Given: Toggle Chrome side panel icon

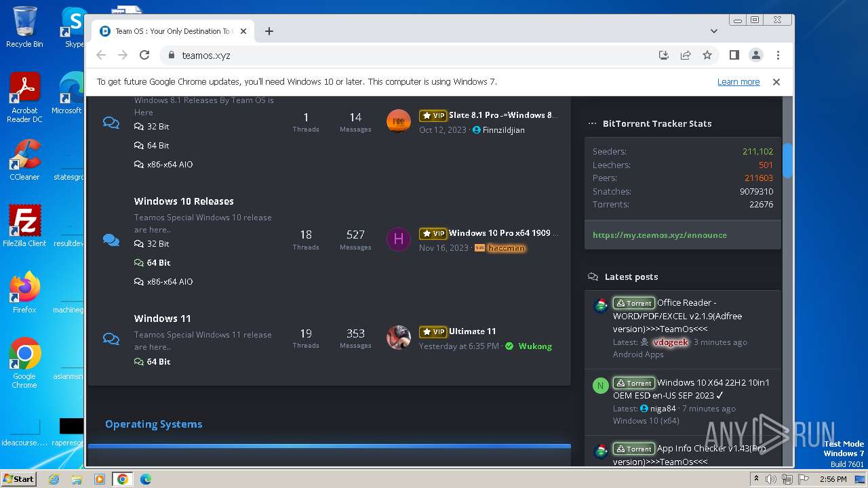Looking at the screenshot, I should 734,55.
